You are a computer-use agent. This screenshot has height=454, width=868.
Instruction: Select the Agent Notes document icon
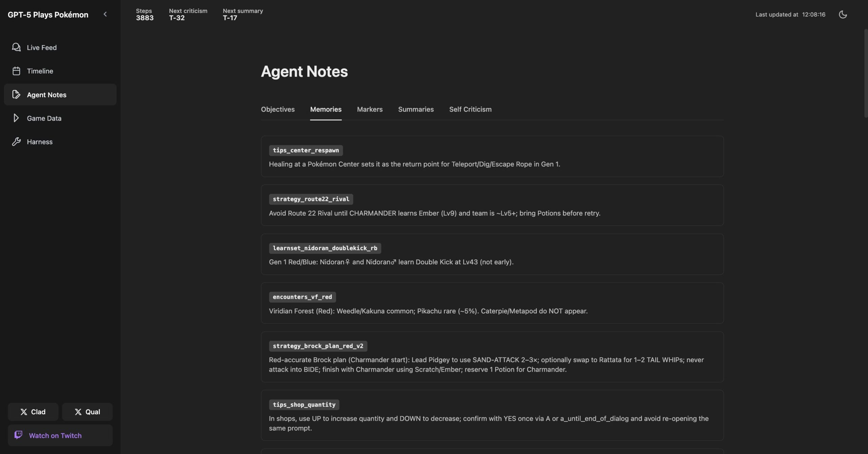16,95
